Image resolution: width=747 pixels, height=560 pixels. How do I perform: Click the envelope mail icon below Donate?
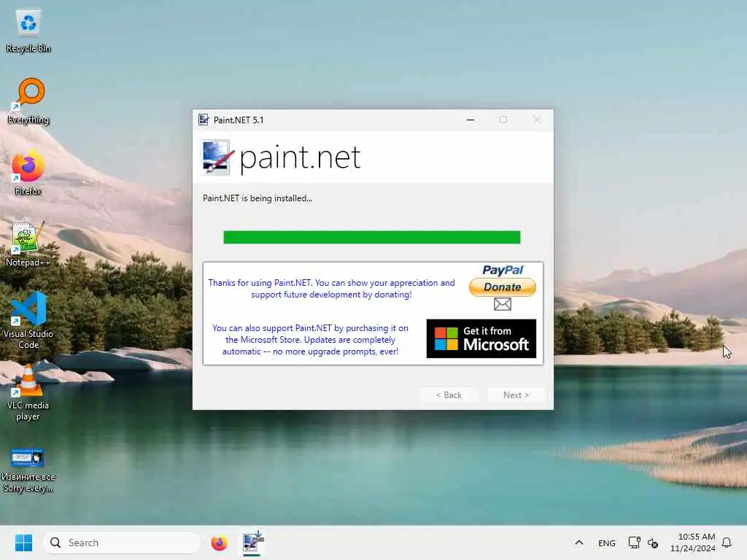click(x=502, y=304)
